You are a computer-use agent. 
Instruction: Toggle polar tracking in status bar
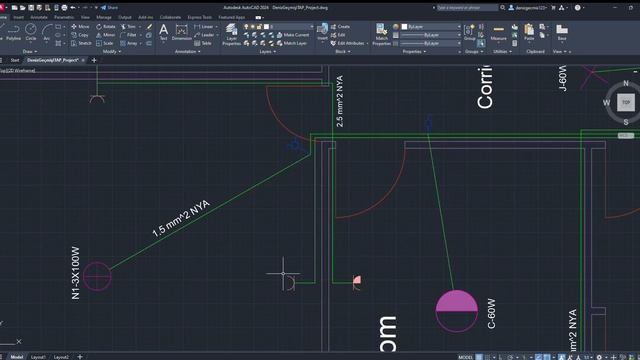pyautogui.click(x=510, y=357)
